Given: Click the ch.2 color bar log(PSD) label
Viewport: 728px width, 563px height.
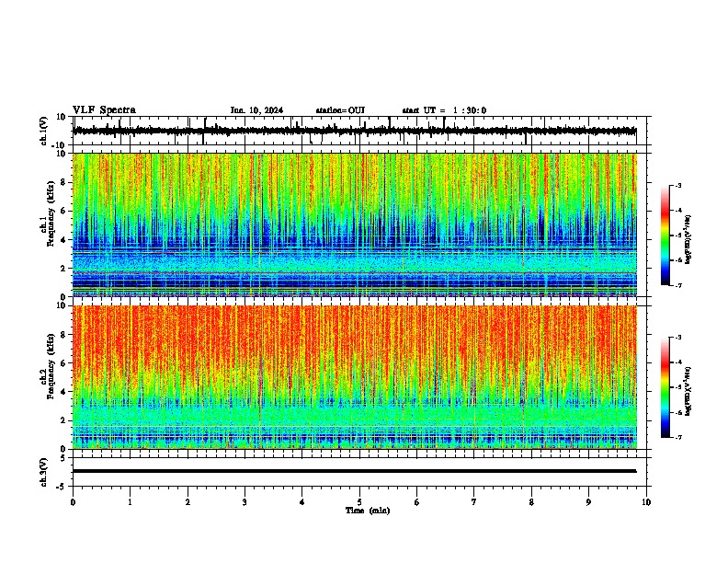Looking at the screenshot, I should tap(688, 392).
